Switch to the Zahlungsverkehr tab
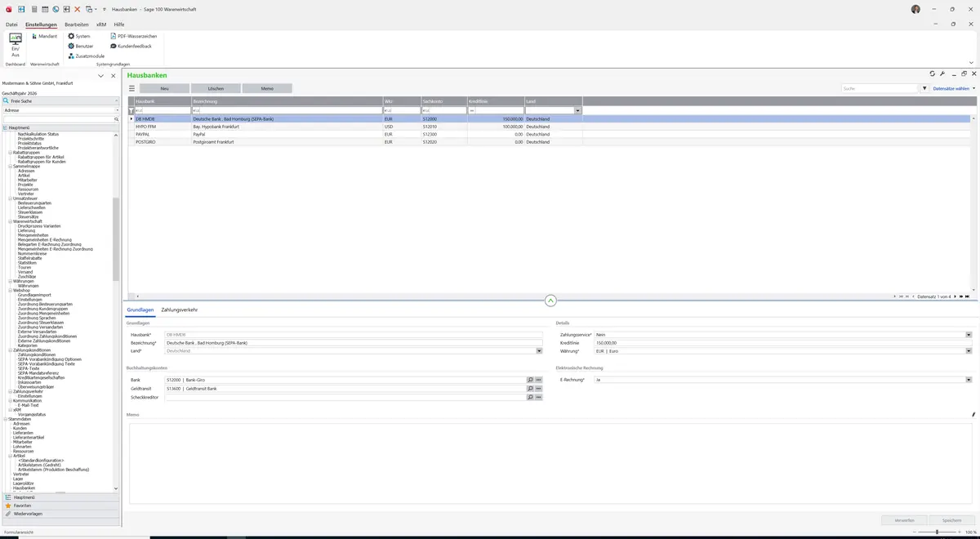 click(180, 310)
